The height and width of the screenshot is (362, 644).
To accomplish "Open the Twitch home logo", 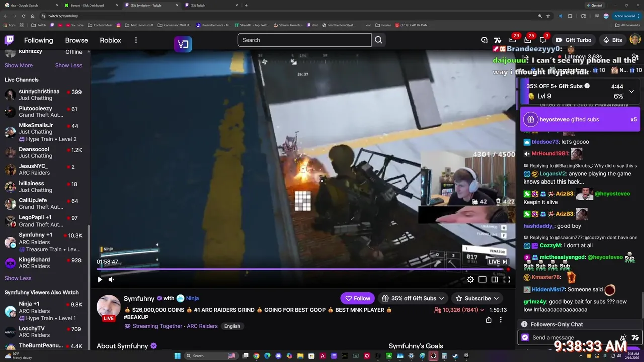I will [x=9, y=40].
